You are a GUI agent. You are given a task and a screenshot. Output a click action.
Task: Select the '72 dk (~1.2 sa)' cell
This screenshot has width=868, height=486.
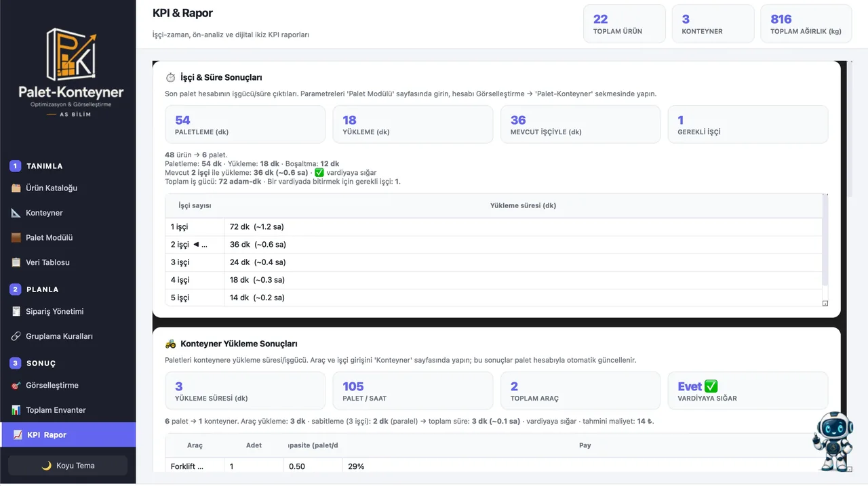523,227
